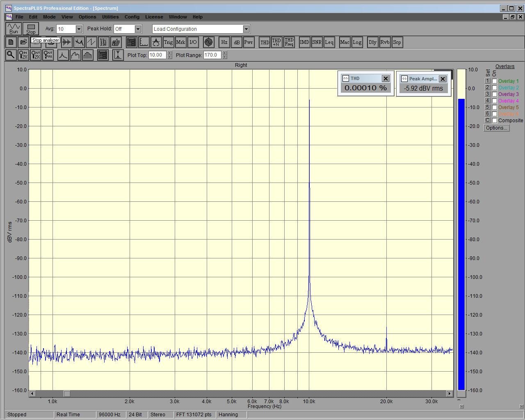This screenshot has width=525, height=420.
Task: Click the THD+N measurement button
Action: tap(276, 42)
